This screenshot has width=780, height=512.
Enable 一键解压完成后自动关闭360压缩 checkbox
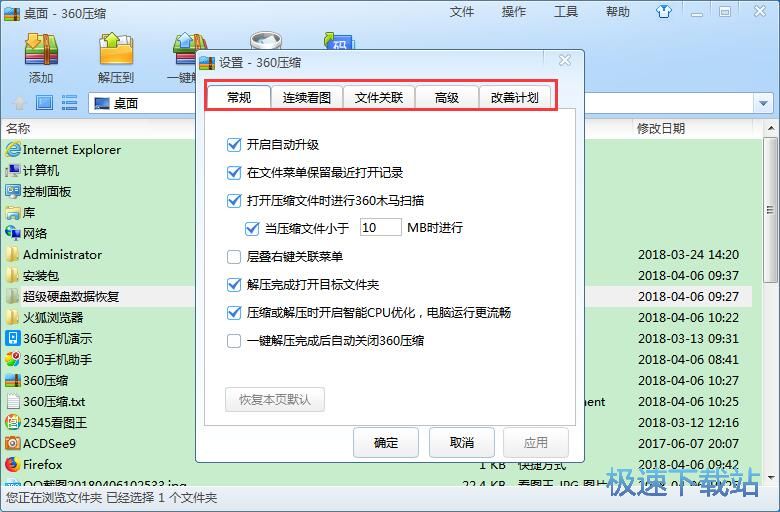234,341
